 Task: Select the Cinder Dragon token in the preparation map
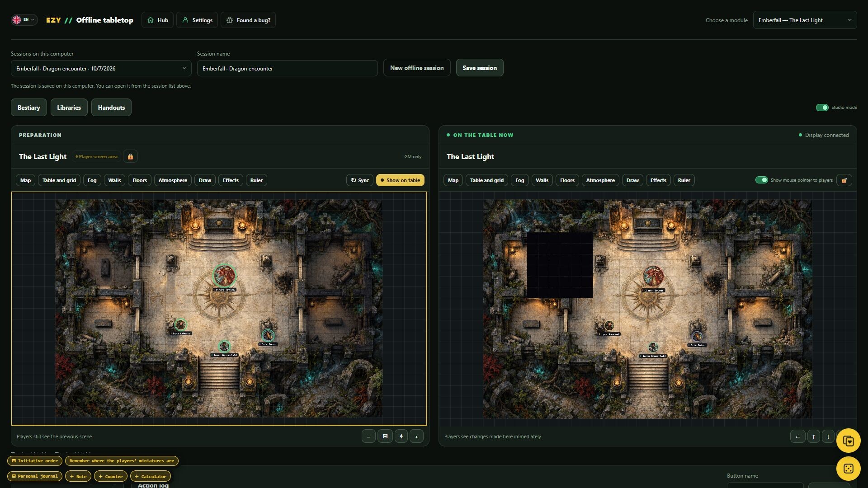224,275
